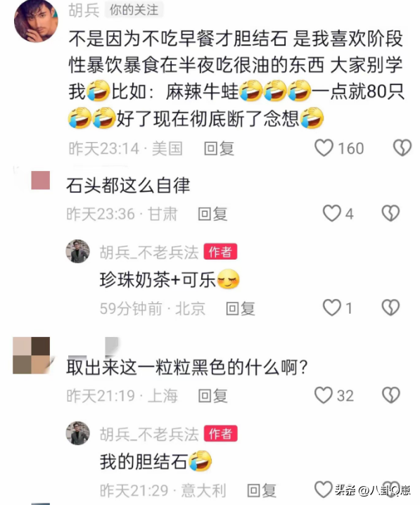Open the username 胡兵 at top
This screenshot has height=505, width=420.
[84, 10]
